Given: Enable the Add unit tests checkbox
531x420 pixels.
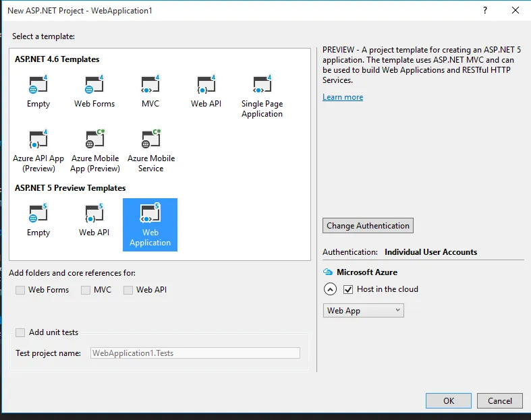Looking at the screenshot, I should pyautogui.click(x=20, y=332).
